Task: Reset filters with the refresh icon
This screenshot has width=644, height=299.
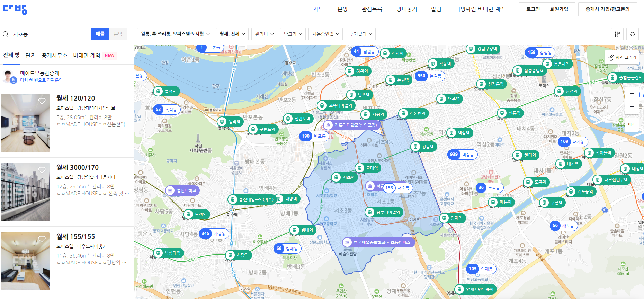Action: coord(633,34)
